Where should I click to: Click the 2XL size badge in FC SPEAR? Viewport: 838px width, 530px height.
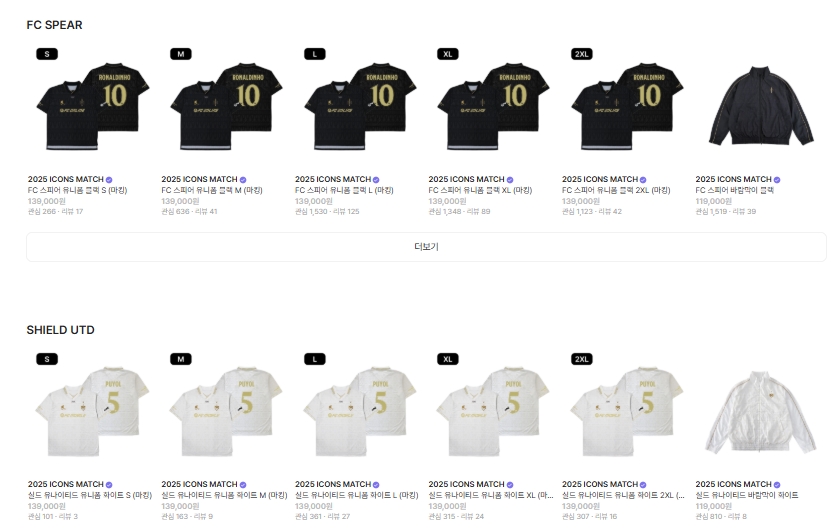[x=581, y=54]
